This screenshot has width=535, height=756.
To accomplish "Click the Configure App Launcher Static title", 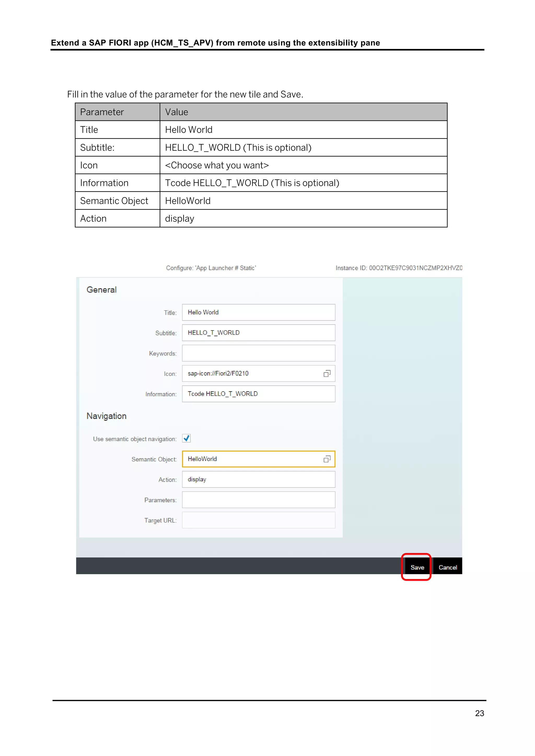I will tap(211, 268).
